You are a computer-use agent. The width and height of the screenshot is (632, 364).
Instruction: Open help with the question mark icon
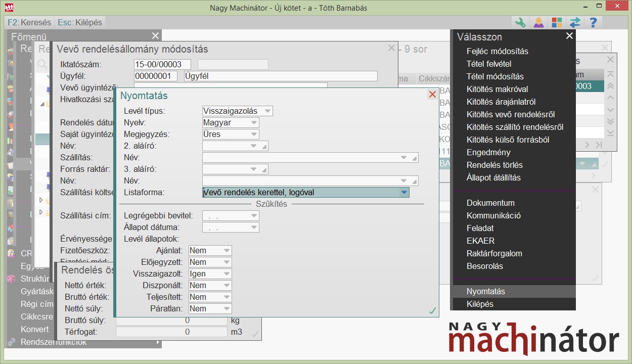pos(593,23)
